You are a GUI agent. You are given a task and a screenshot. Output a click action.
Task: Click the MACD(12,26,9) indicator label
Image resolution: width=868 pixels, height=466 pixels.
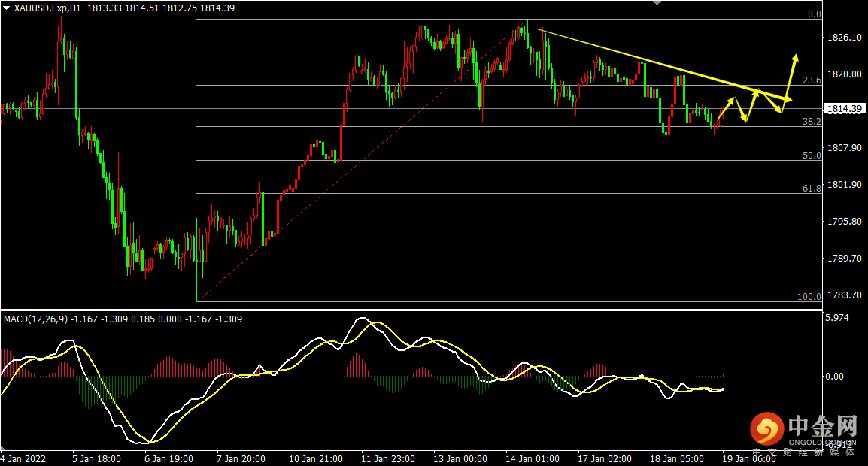(36, 319)
